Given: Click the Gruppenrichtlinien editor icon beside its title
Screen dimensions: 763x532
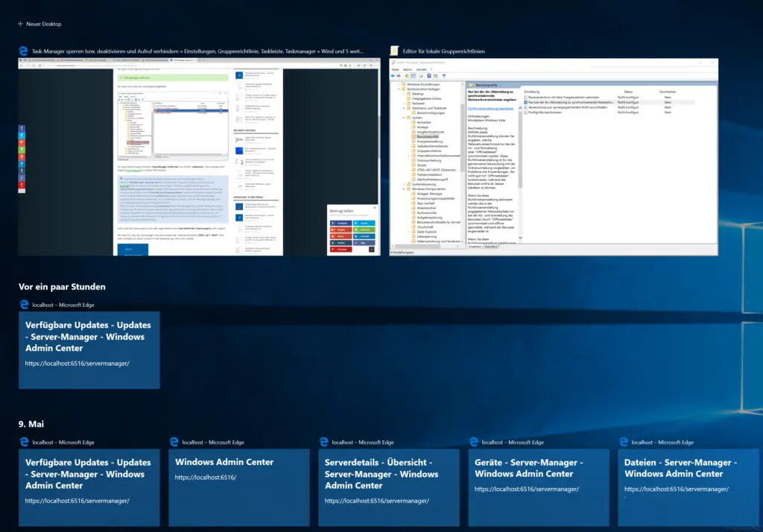Looking at the screenshot, I should pyautogui.click(x=395, y=51).
